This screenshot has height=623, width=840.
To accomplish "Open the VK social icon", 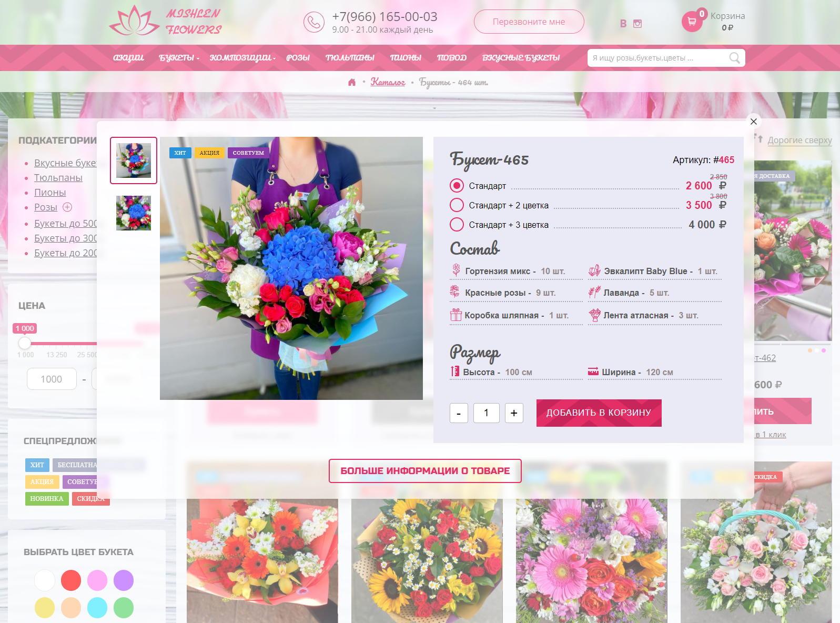I will 623,24.
